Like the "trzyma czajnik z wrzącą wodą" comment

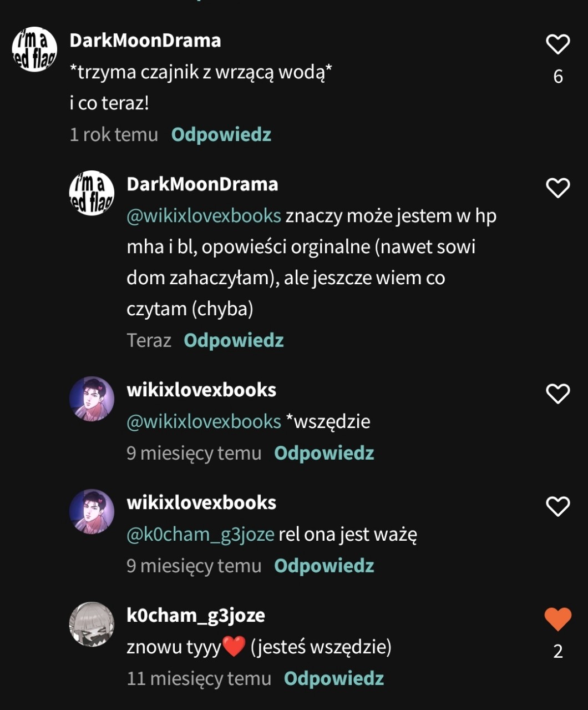(x=557, y=44)
